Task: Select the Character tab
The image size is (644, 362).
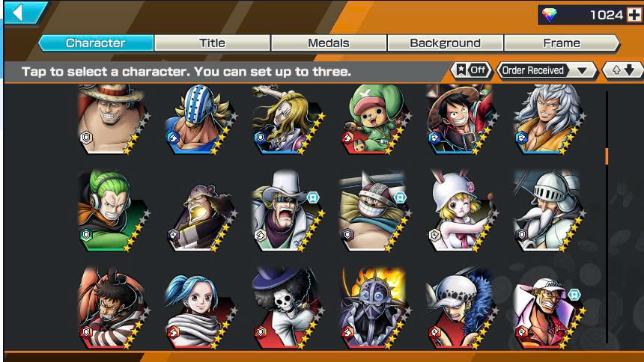Action: (x=96, y=43)
